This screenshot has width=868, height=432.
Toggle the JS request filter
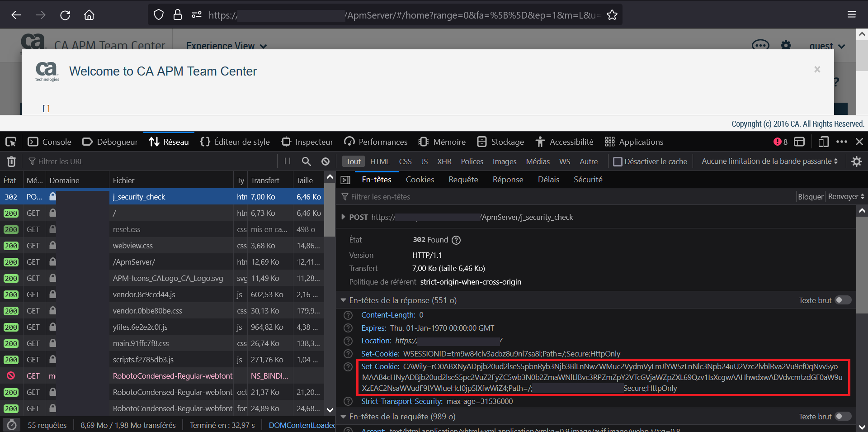click(x=424, y=161)
